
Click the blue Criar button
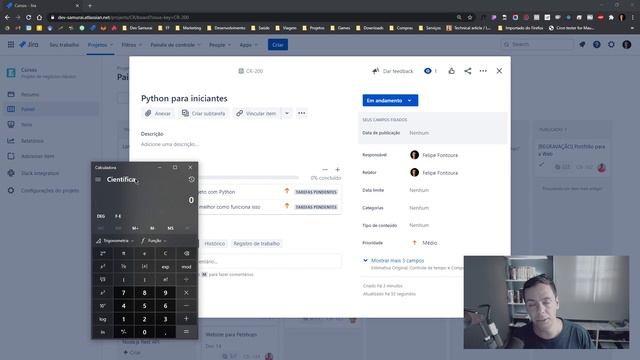[x=278, y=45]
